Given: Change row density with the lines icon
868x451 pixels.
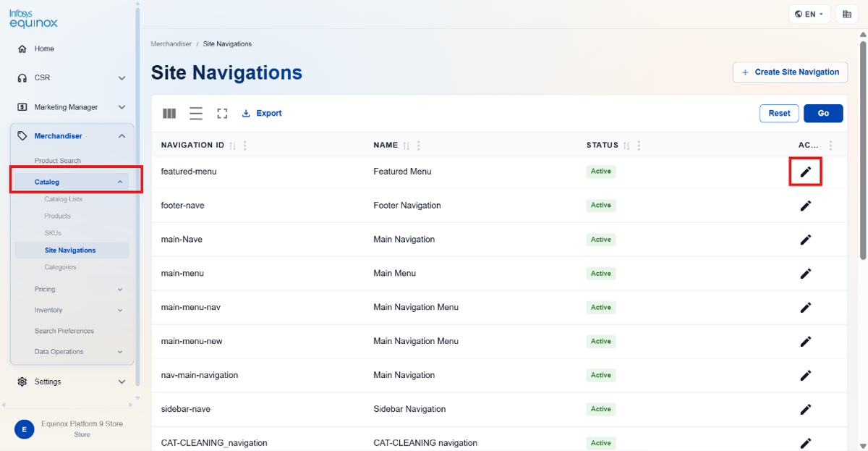Looking at the screenshot, I should click(x=196, y=114).
